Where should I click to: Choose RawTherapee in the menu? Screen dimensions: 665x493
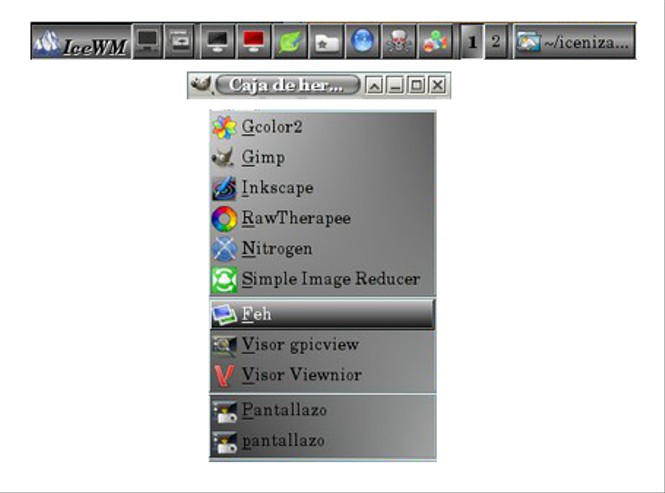tap(323, 218)
